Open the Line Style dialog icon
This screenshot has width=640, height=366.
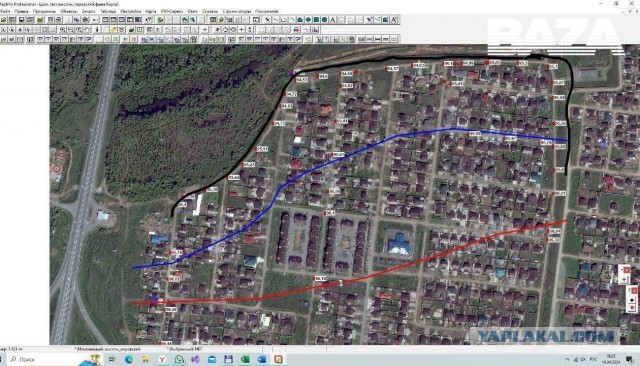click(x=377, y=20)
